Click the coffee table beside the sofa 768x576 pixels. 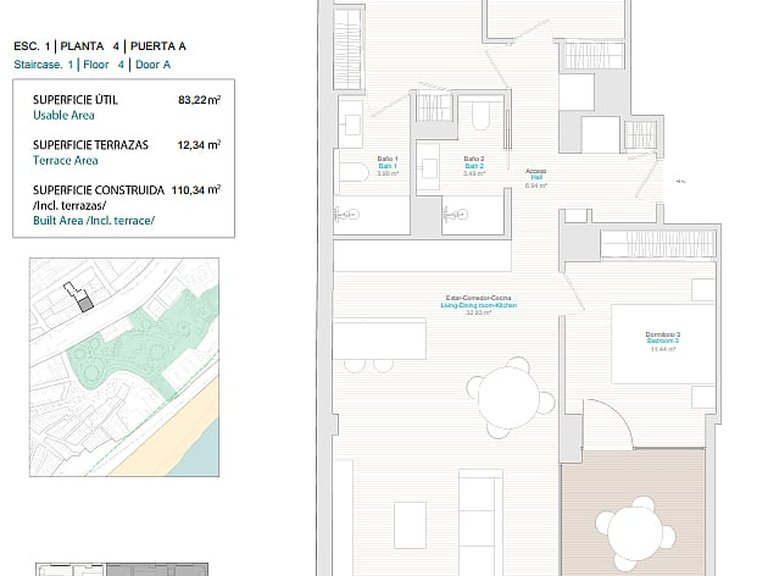[x=410, y=525]
